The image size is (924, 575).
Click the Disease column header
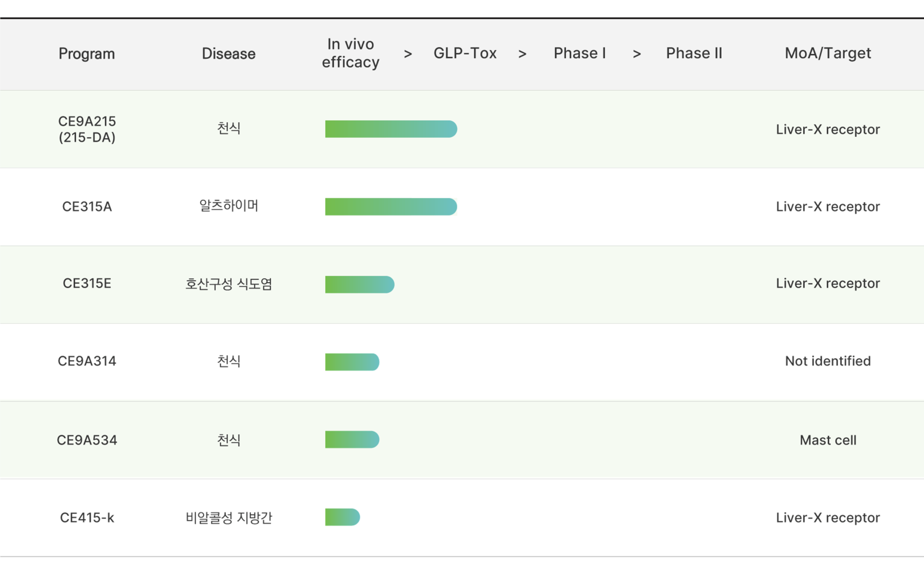pos(228,53)
